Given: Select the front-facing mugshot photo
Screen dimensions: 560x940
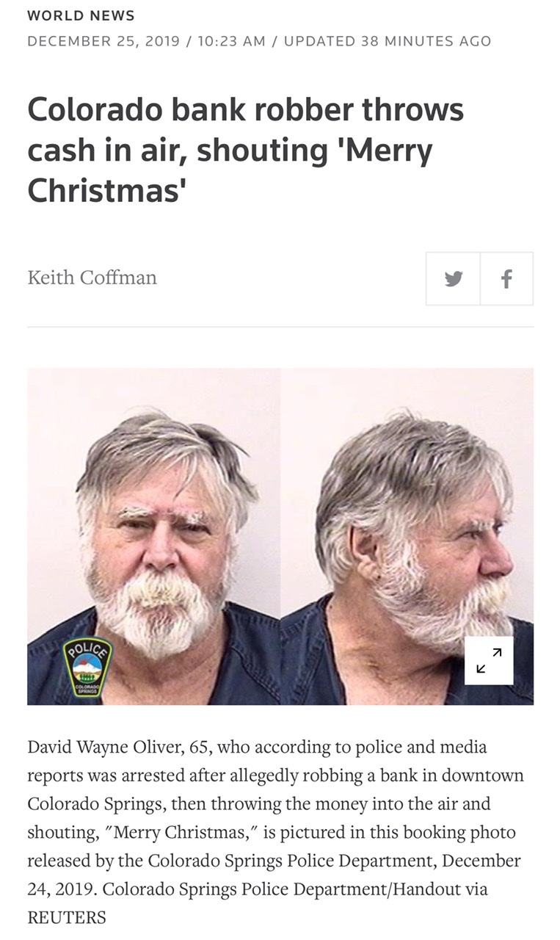Looking at the screenshot, I should pyautogui.click(x=154, y=536).
